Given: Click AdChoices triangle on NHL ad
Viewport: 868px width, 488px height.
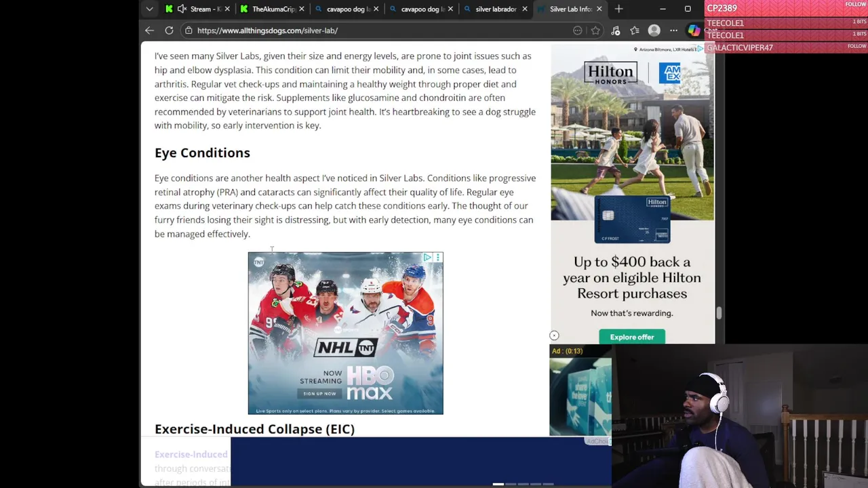Looking at the screenshot, I should click(x=427, y=258).
